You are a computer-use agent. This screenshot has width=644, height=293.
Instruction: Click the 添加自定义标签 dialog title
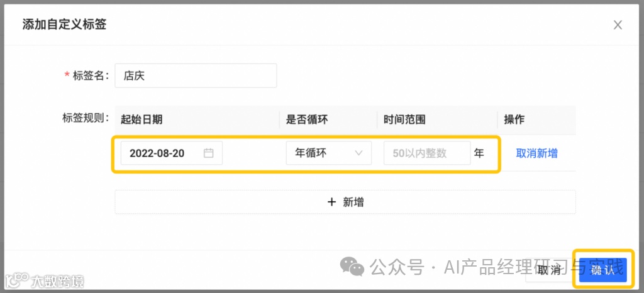64,25
